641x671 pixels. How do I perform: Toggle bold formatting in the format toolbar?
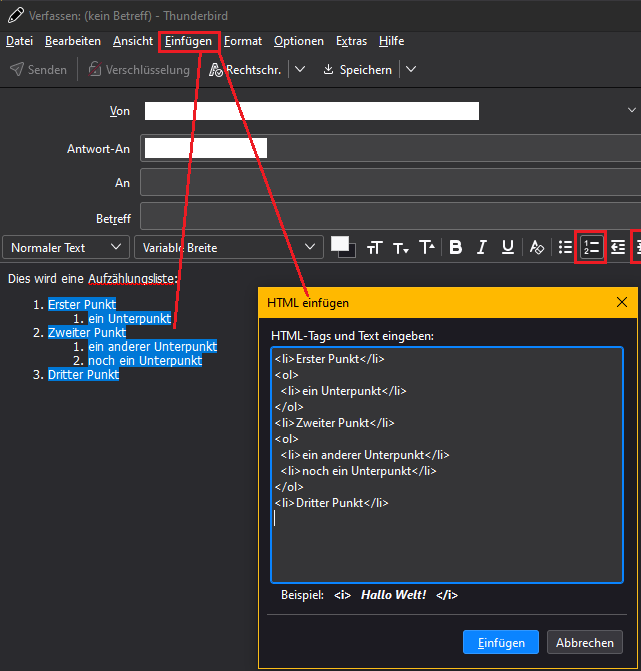(x=456, y=247)
